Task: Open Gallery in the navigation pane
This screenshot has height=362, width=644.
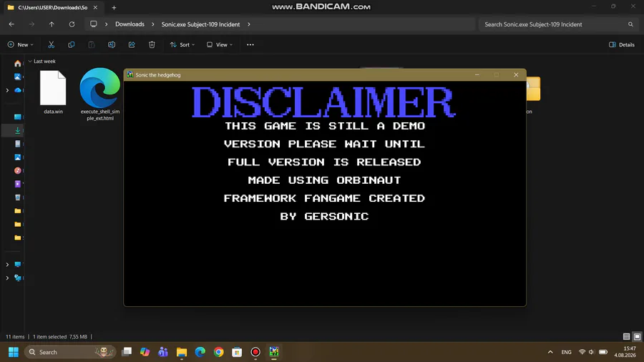Action: [x=18, y=77]
